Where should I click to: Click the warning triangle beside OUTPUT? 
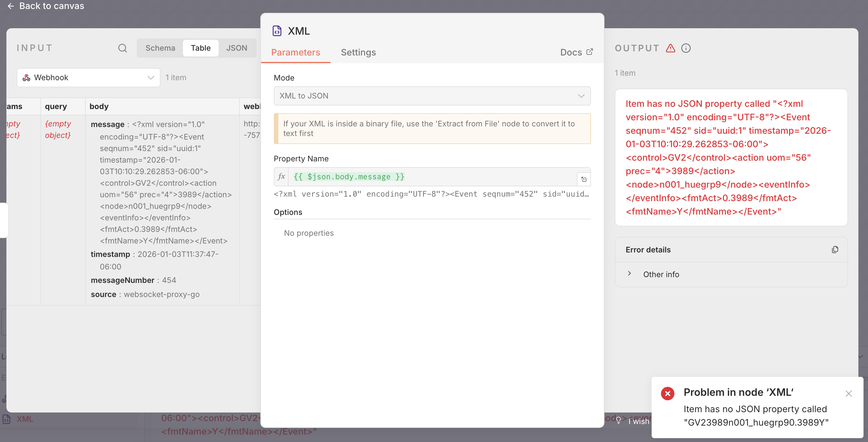point(671,48)
